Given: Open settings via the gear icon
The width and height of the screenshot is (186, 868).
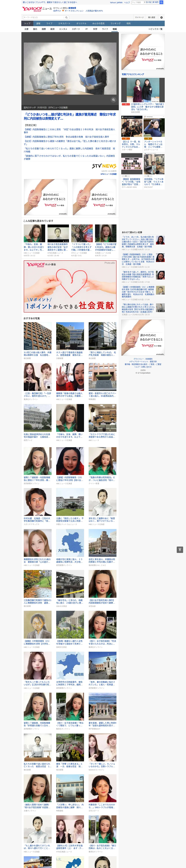Looking at the screenshot, I should [x=161, y=17].
